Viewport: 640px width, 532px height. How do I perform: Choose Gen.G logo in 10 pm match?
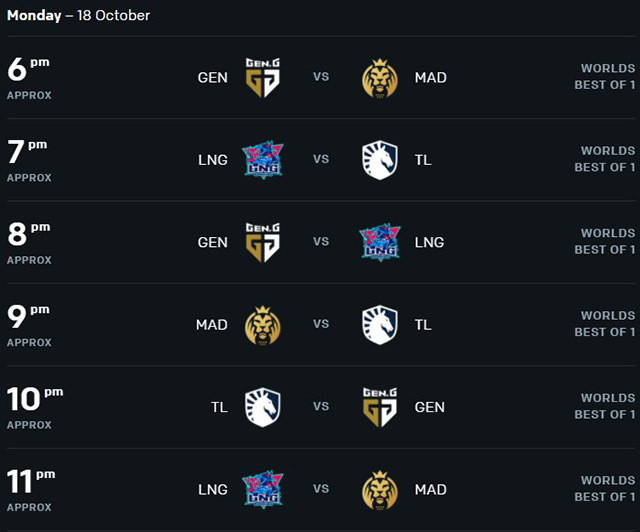380,407
